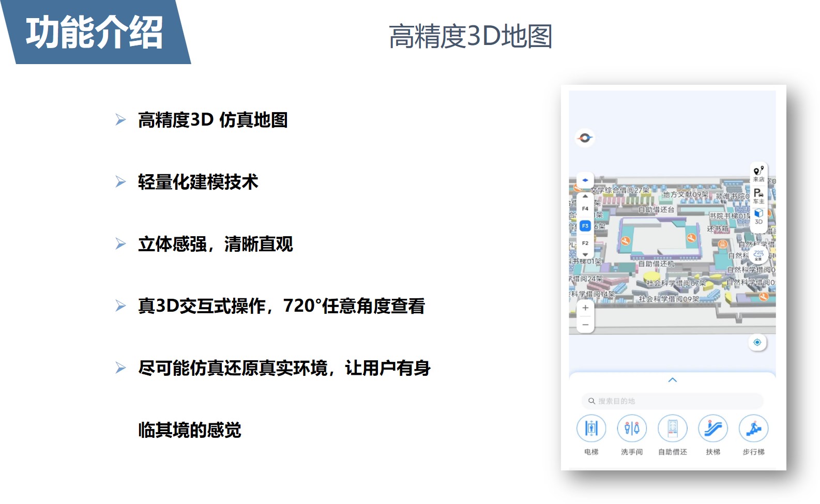The height and width of the screenshot is (504, 820).
Task: Tap the search magnifier icon
Action: [x=591, y=401]
